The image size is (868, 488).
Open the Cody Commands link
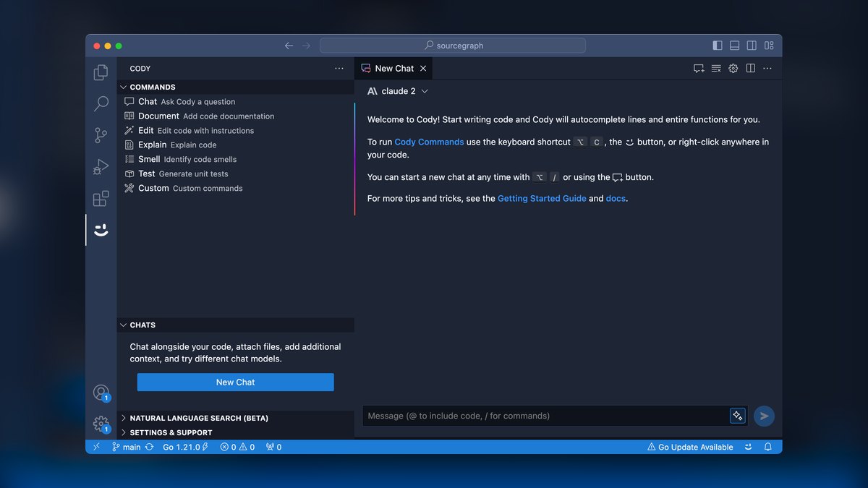pos(429,142)
